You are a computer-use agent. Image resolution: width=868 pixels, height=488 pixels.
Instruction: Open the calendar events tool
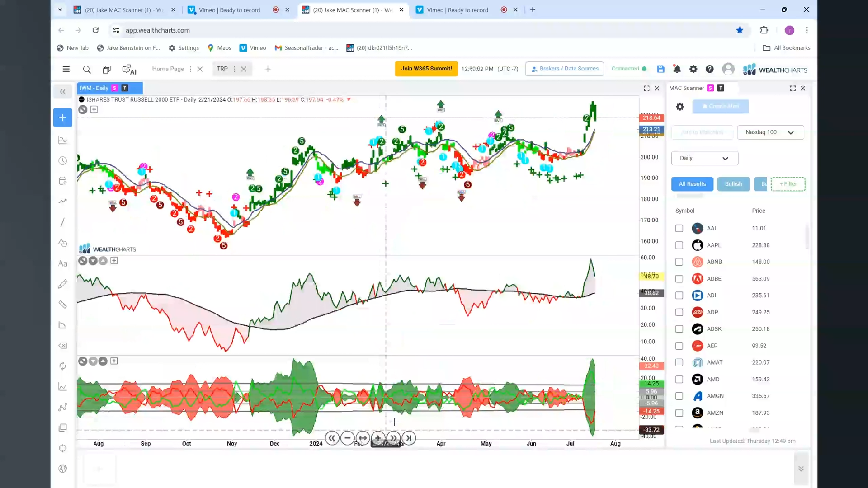[63, 181]
